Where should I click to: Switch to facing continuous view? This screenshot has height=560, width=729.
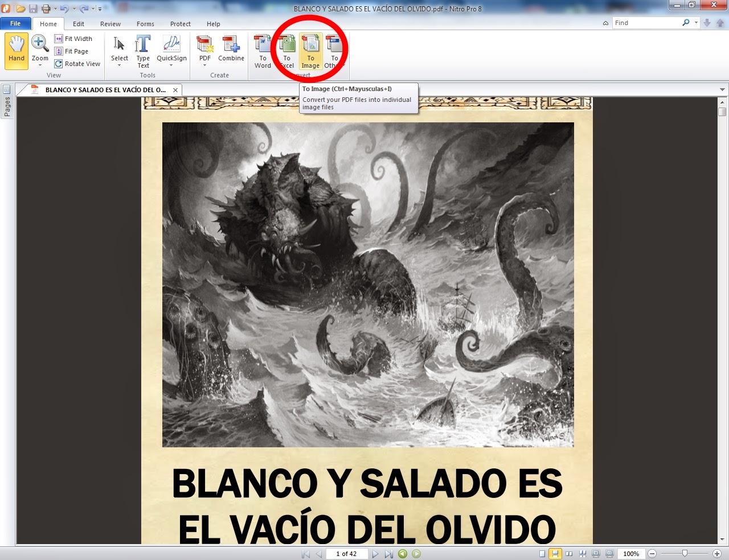pyautogui.click(x=583, y=554)
